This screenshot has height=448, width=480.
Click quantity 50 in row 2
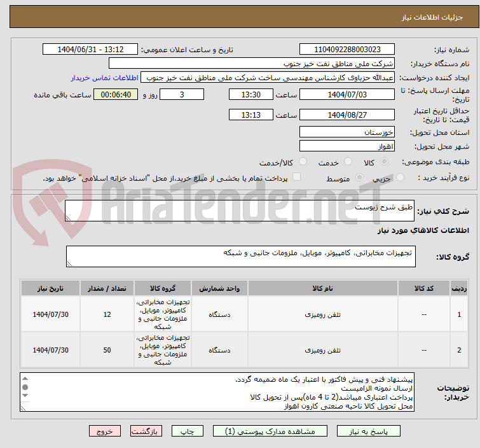107,350
